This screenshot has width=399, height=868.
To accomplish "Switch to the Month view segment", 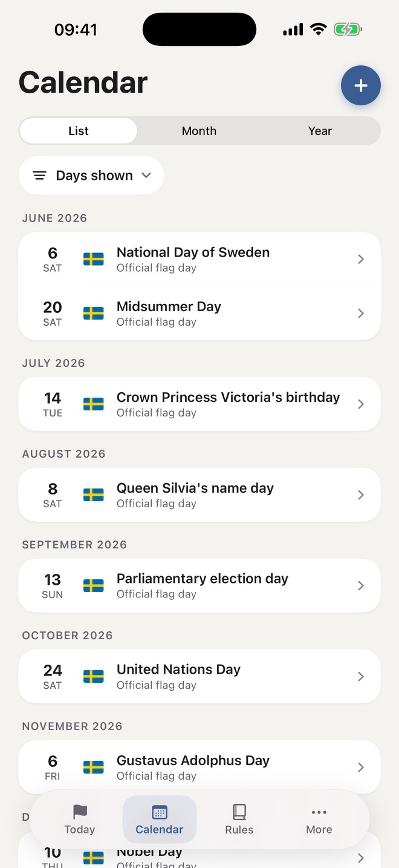I will 199,131.
